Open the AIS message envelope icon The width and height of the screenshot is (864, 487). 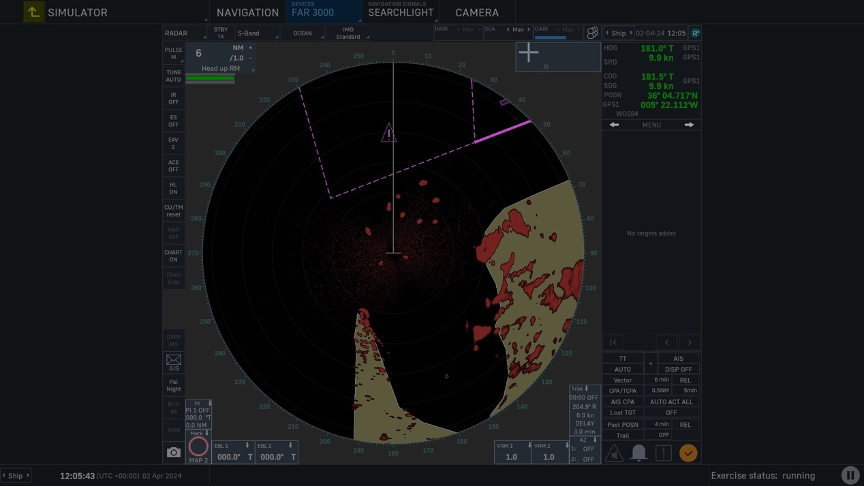pos(174,360)
